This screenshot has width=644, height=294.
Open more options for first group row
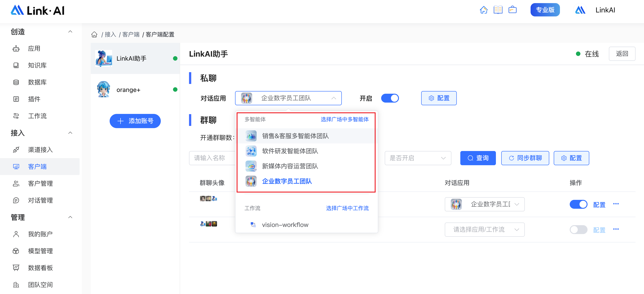616,204
